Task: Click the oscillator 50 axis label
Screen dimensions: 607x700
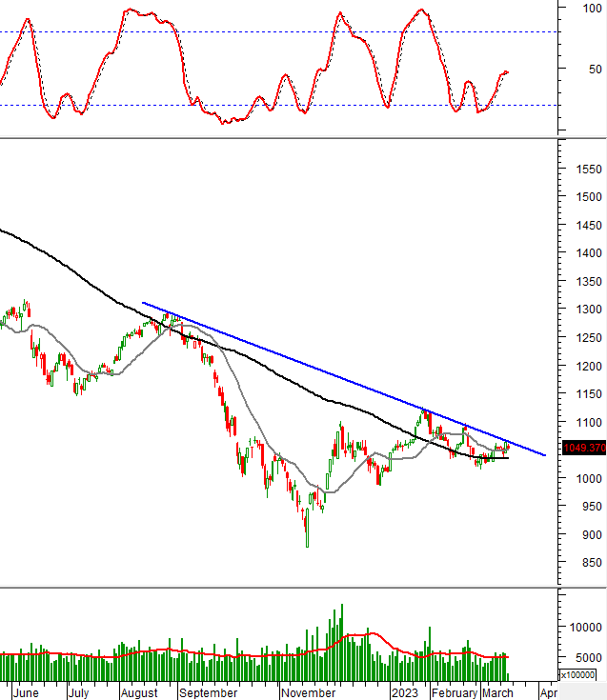Action: pos(595,70)
